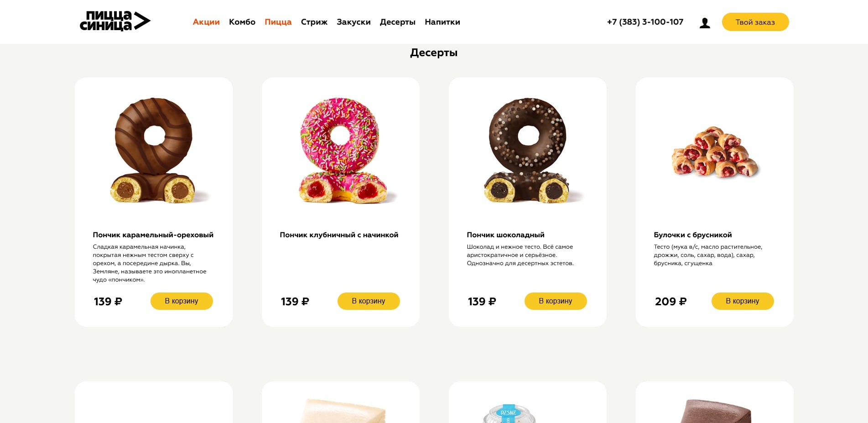Open the user account profile icon
The height and width of the screenshot is (423, 868).
tap(705, 23)
